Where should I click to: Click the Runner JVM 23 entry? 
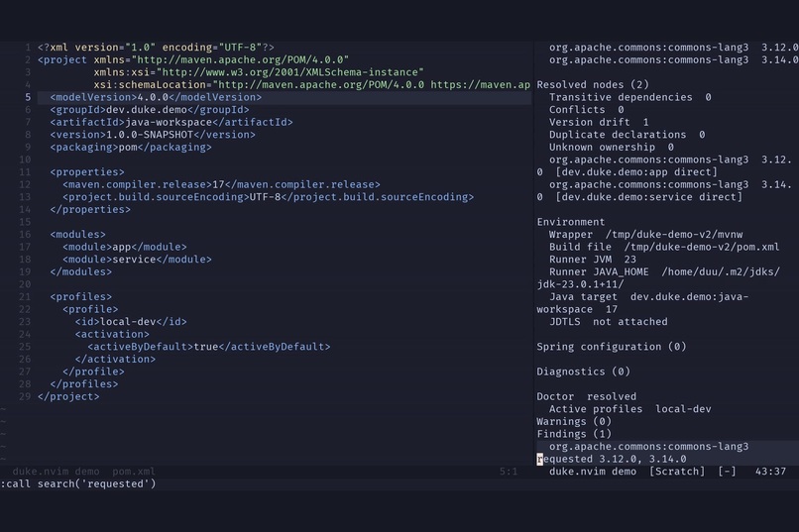[x=593, y=260]
